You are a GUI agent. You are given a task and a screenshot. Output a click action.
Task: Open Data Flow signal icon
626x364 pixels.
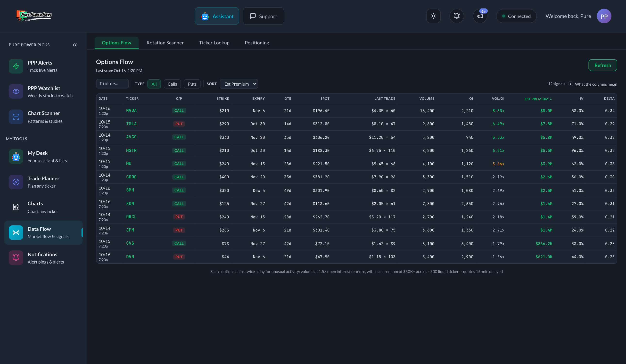[16, 232]
